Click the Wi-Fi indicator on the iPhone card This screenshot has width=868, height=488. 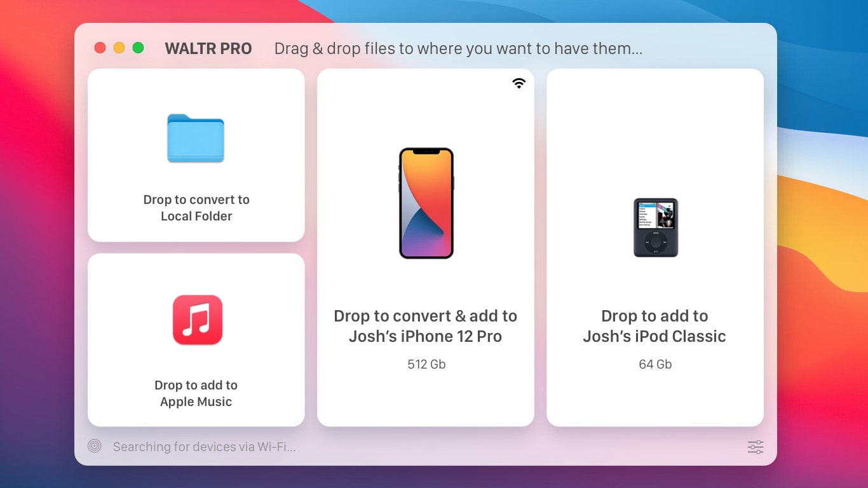point(519,83)
